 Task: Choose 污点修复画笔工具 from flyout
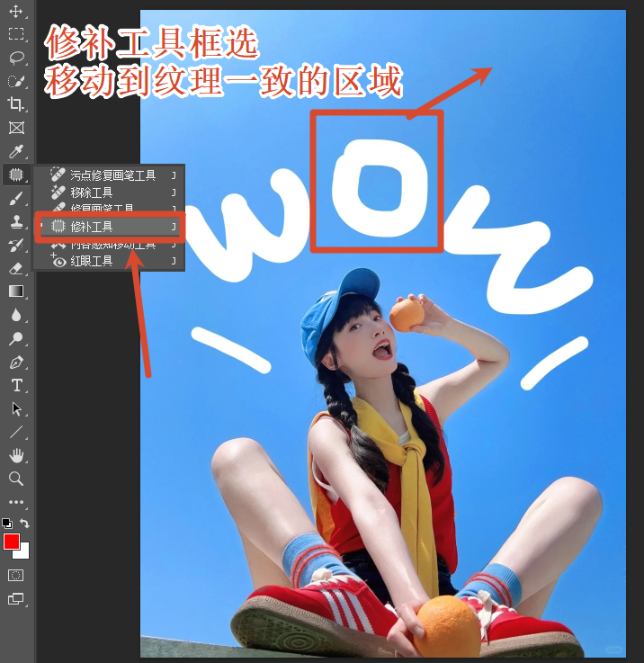click(x=109, y=175)
